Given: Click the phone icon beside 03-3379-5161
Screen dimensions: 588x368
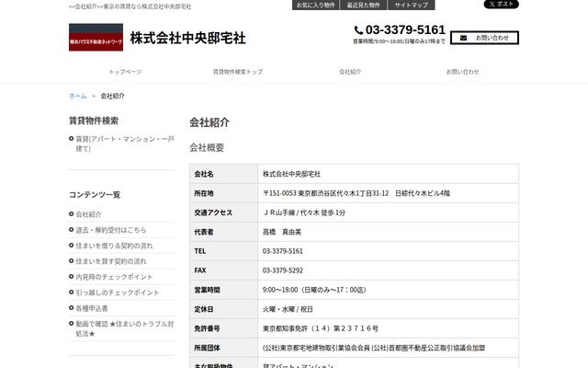Looking at the screenshot, I should coord(358,30).
